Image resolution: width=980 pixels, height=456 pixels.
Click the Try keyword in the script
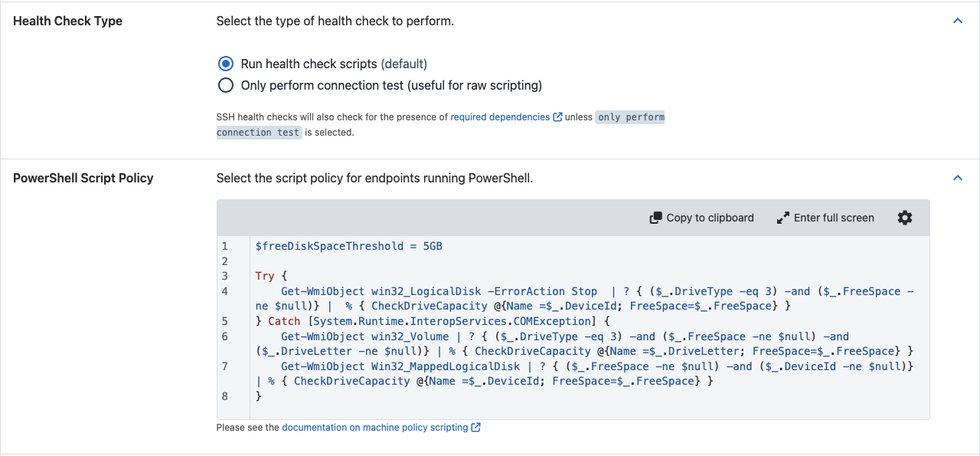click(265, 276)
